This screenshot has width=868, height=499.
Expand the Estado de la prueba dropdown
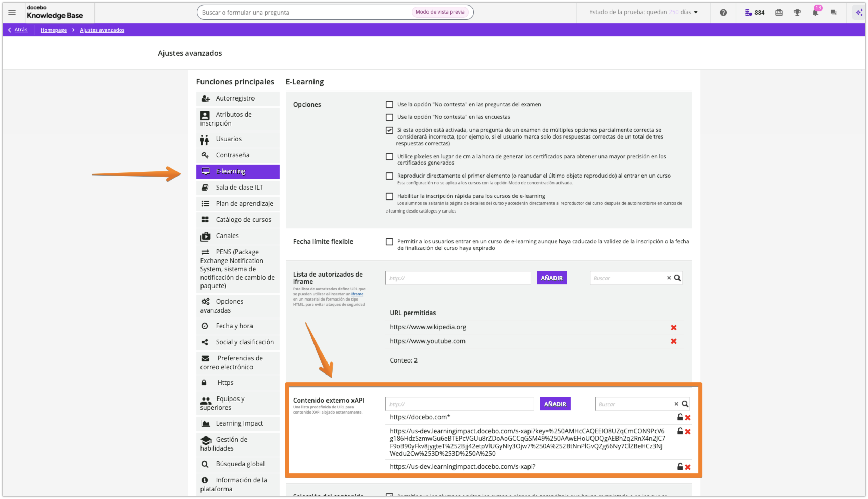[x=643, y=12]
